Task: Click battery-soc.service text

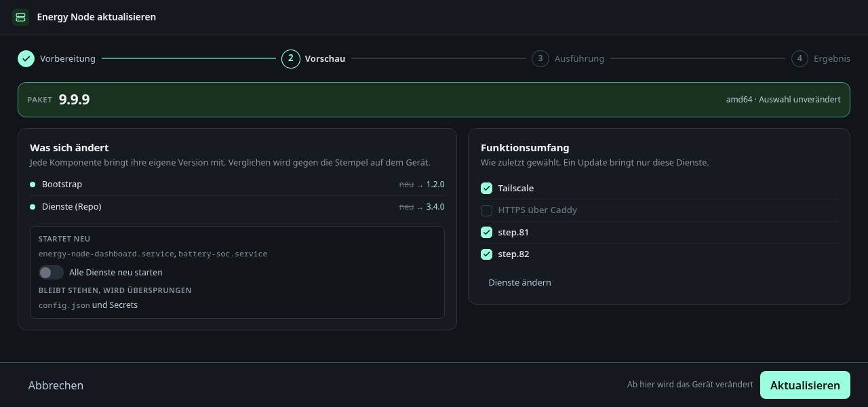Action: (223, 254)
